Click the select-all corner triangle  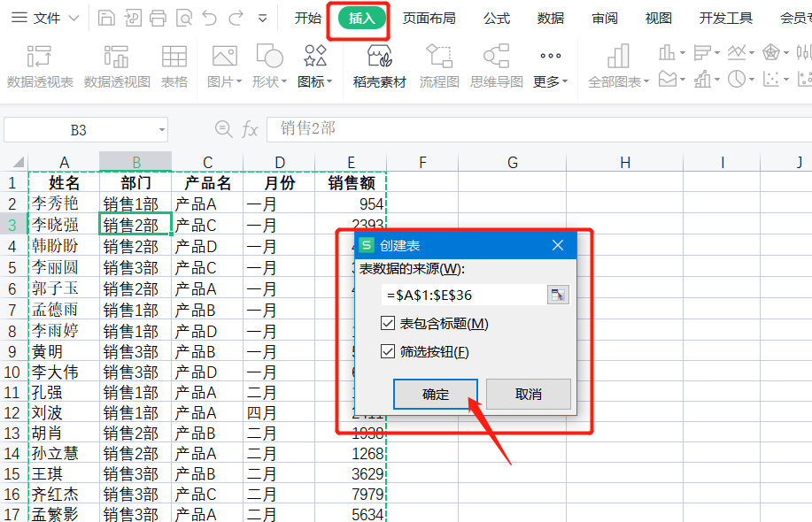pyautogui.click(x=19, y=163)
